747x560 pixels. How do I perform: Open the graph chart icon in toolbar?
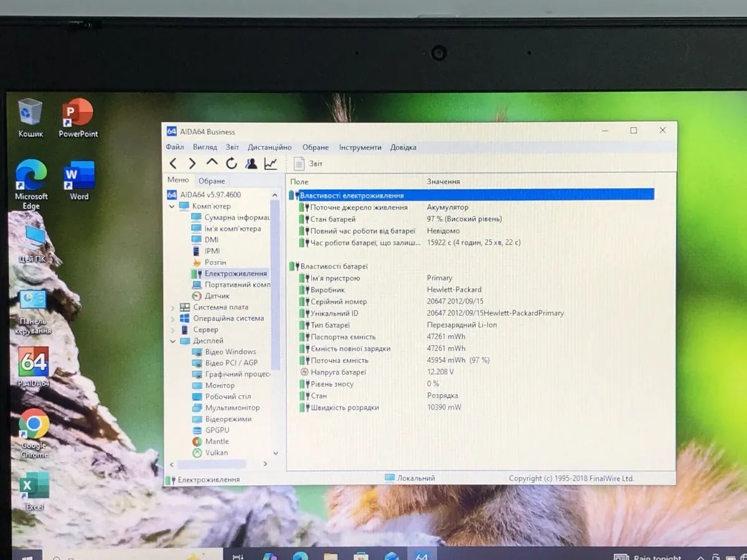pos(271,164)
